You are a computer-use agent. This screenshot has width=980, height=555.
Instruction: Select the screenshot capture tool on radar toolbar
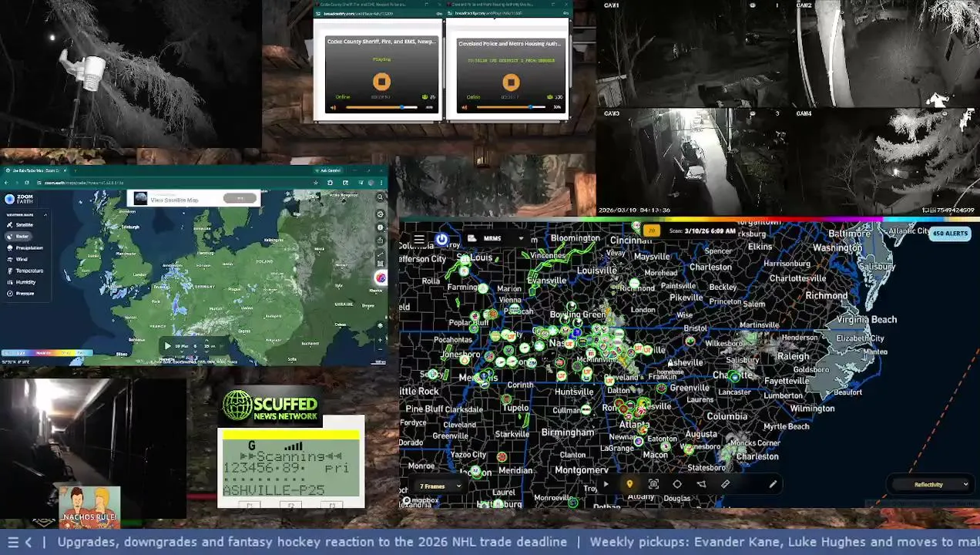(x=653, y=484)
